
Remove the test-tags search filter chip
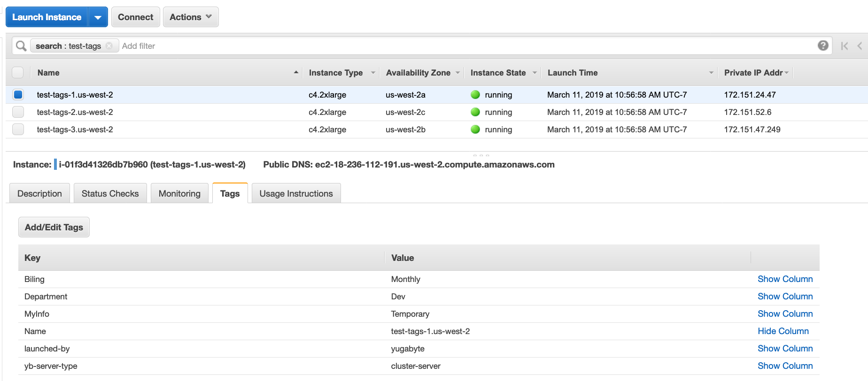click(109, 46)
